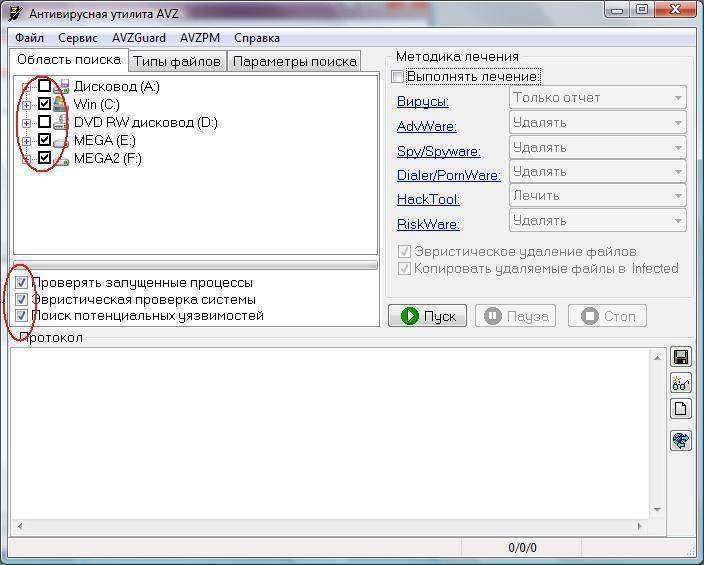Viewport: 704px width, 565px height.
Task: Click the glasses icon beside the protocol
Action: [x=681, y=383]
